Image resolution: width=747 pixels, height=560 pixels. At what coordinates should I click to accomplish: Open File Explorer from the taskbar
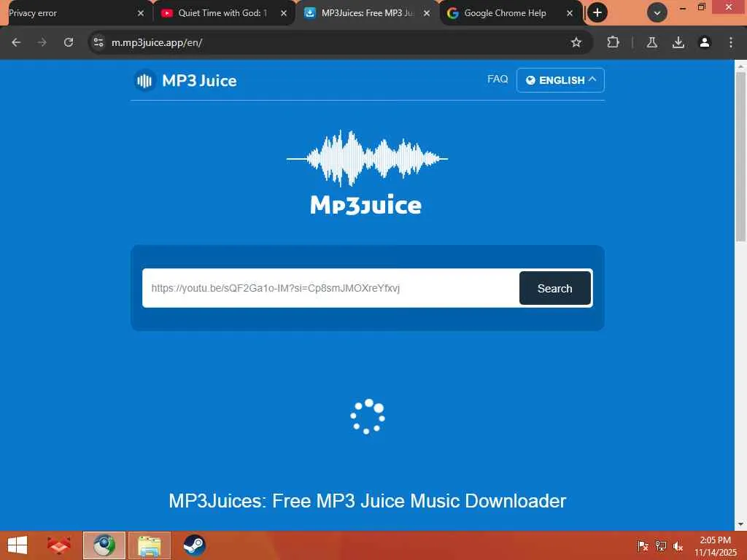point(149,545)
